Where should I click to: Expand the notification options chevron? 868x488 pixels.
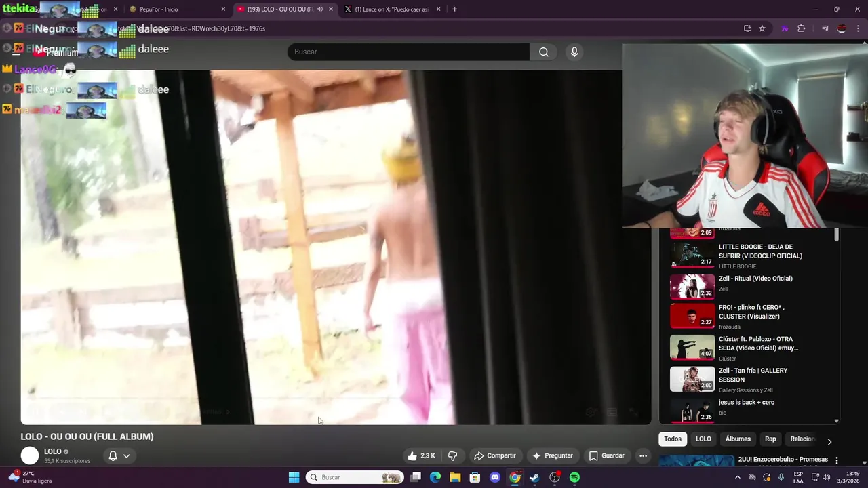[126, 455]
